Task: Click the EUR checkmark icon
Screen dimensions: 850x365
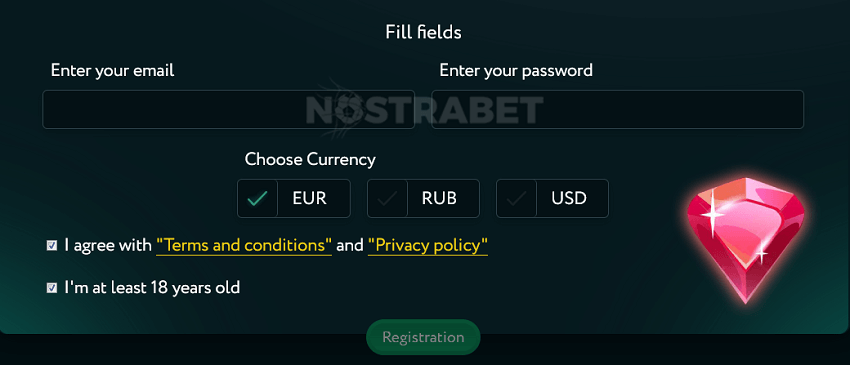Action: coord(257,198)
